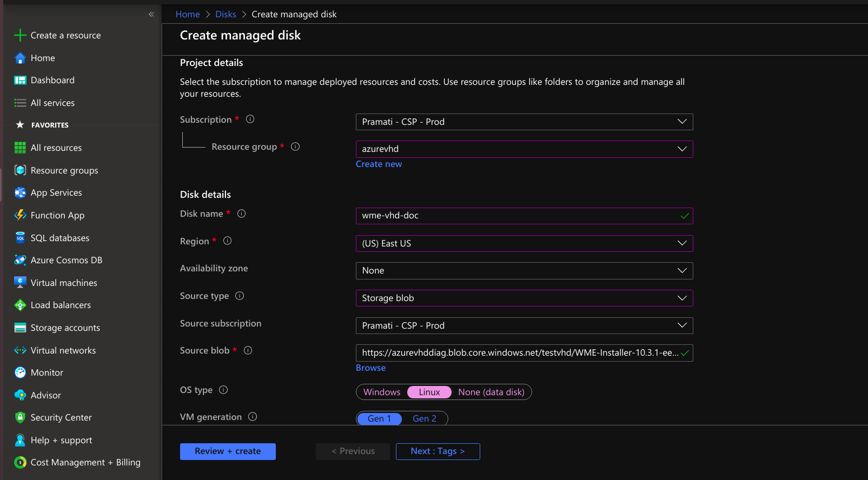Open SQL databases icon in sidebar
This screenshot has height=480, width=868.
point(20,238)
